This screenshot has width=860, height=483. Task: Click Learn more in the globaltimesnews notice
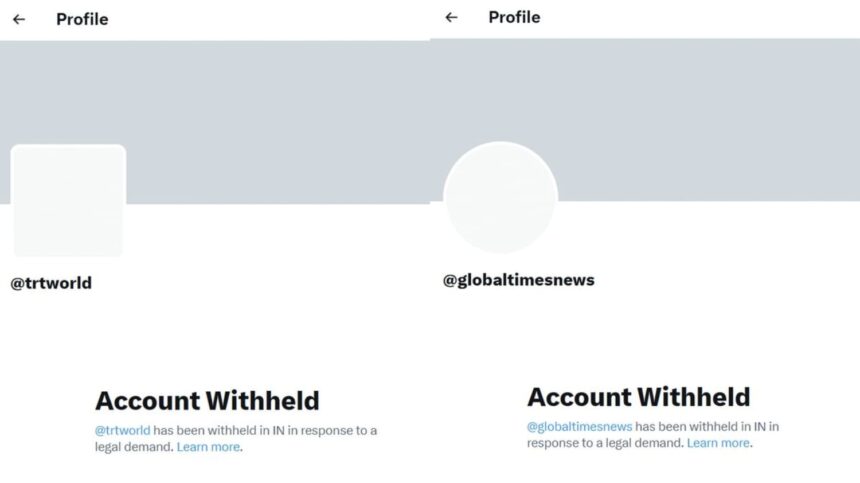(x=718, y=443)
